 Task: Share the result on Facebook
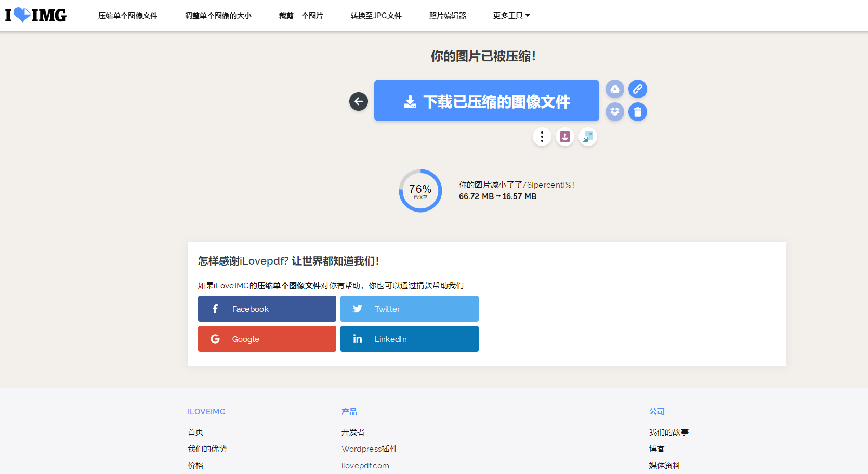(267, 309)
